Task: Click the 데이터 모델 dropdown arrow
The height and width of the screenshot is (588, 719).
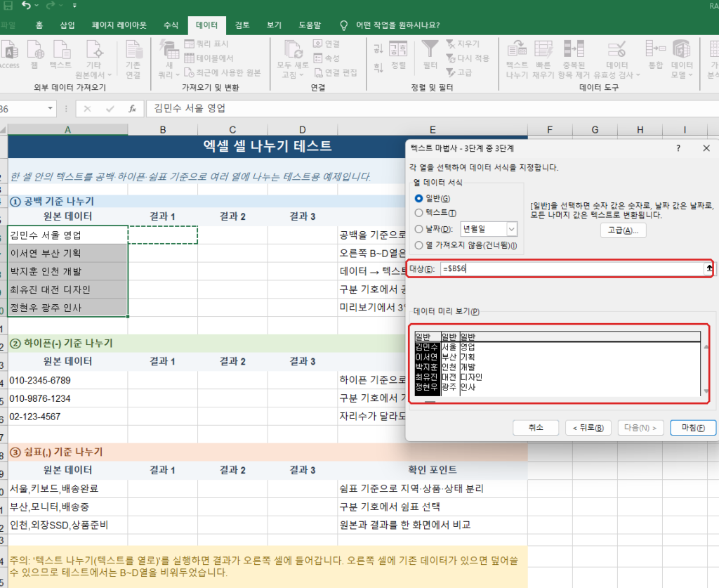Action: 691,74
